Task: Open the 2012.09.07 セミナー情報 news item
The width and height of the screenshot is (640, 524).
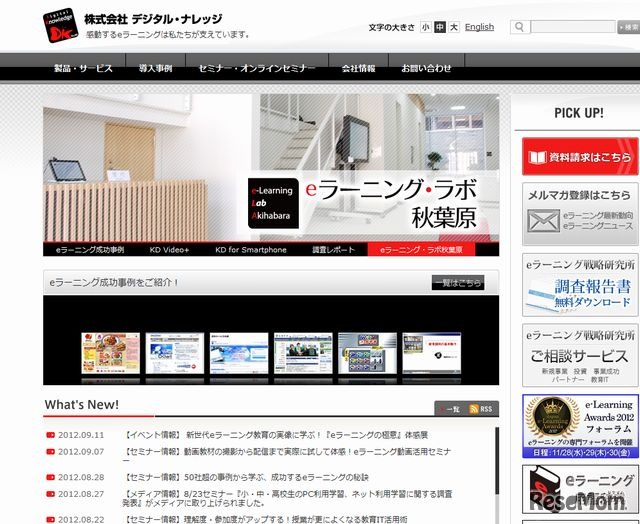Action: pyautogui.click(x=287, y=456)
